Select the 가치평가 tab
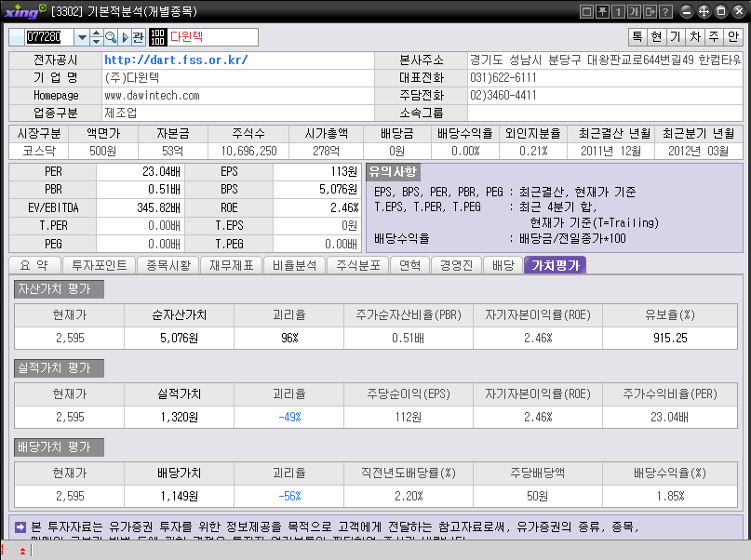 pyautogui.click(x=556, y=265)
